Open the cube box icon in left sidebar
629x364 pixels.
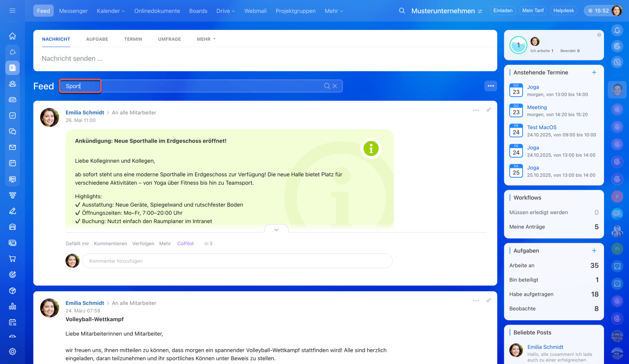tap(12, 291)
